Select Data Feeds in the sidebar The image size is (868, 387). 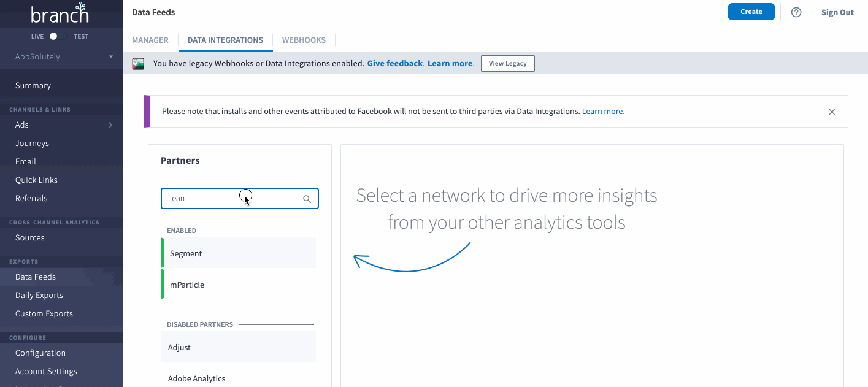tap(36, 277)
